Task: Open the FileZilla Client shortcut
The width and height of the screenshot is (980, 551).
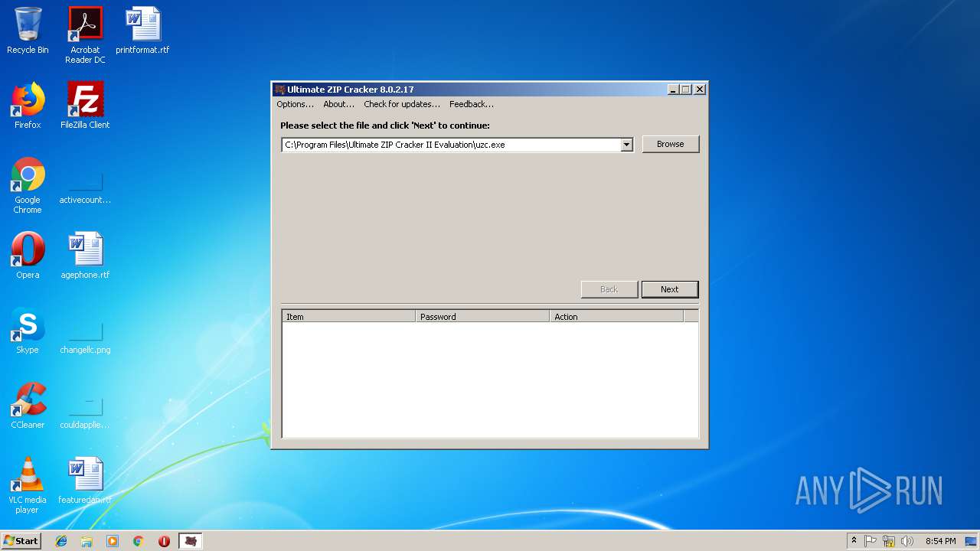Action: coord(85,106)
